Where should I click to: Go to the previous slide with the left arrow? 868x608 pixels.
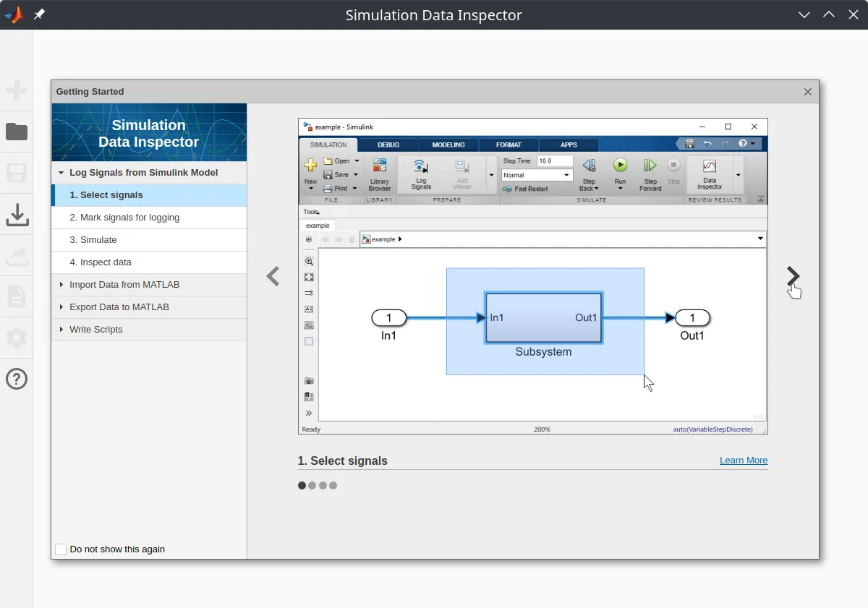[273, 276]
